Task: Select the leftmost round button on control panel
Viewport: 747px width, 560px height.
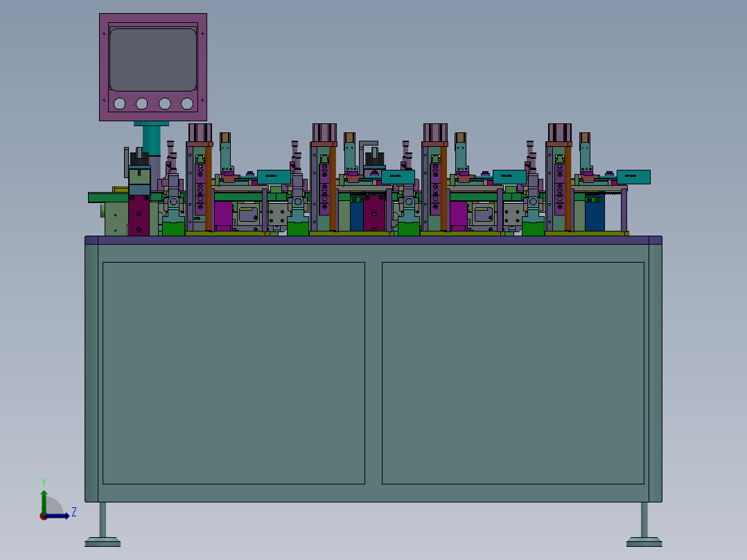Action: 120,103
